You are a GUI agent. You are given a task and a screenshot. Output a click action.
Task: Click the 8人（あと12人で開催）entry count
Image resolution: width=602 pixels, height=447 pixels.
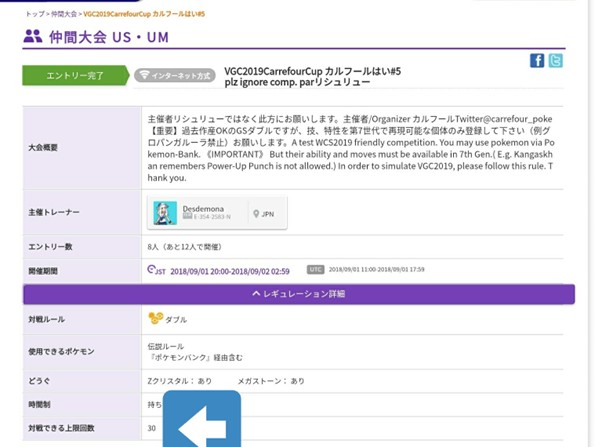(x=184, y=247)
